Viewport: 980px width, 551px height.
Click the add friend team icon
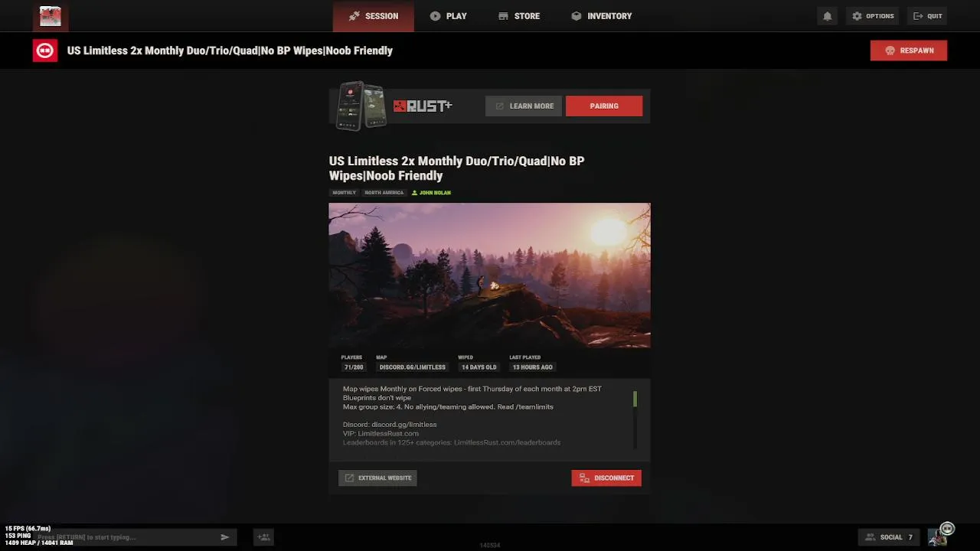pyautogui.click(x=263, y=537)
